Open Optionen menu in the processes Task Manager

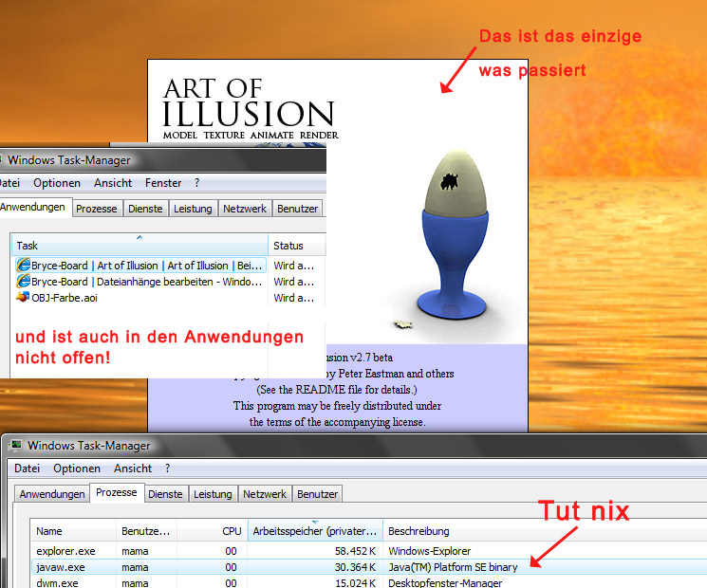77,469
